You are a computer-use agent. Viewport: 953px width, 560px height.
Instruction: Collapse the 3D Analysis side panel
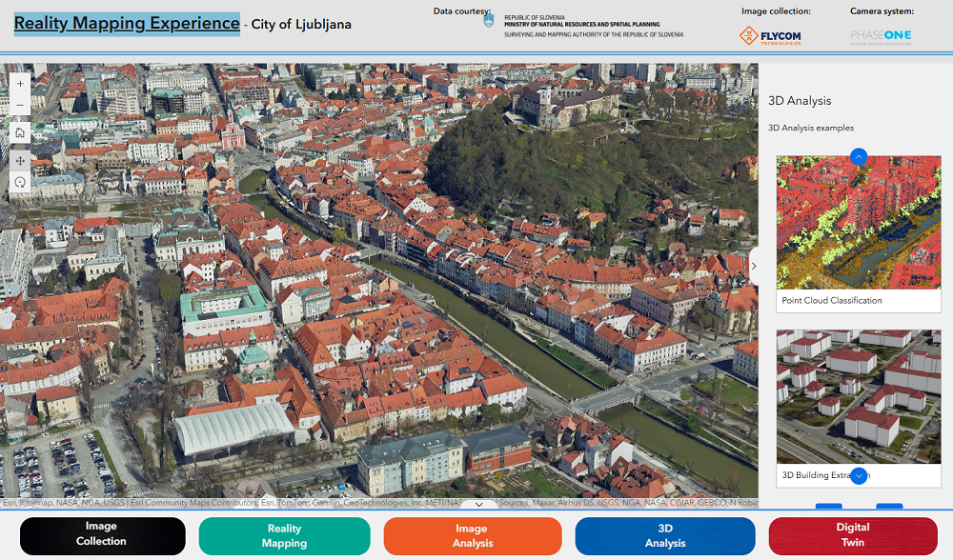pos(753,266)
